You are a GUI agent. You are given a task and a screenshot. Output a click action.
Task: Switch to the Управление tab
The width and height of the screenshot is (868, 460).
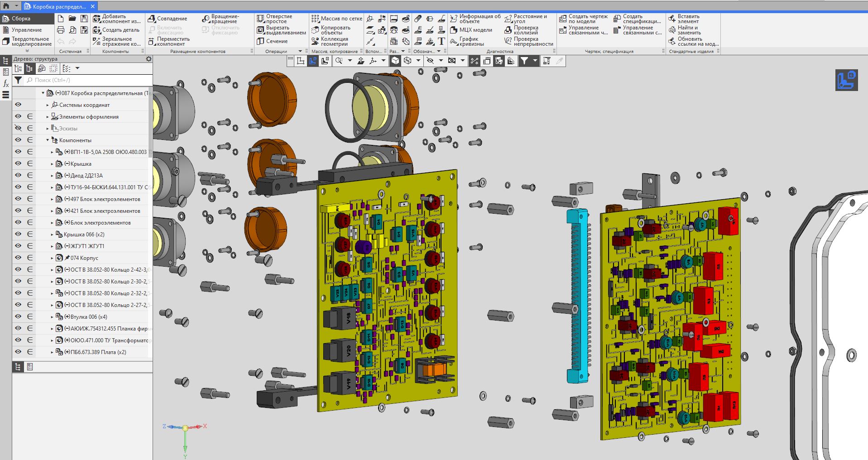pos(26,30)
